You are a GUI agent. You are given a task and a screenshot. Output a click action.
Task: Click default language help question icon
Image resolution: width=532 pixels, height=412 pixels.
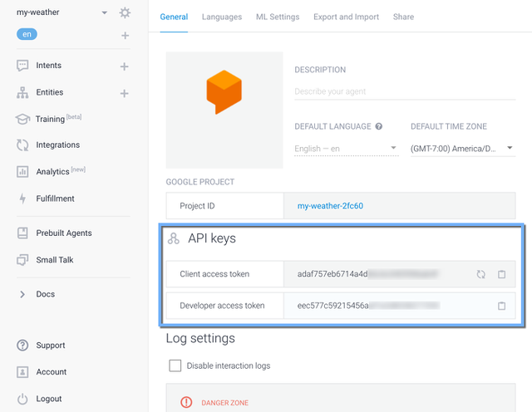pyautogui.click(x=379, y=126)
